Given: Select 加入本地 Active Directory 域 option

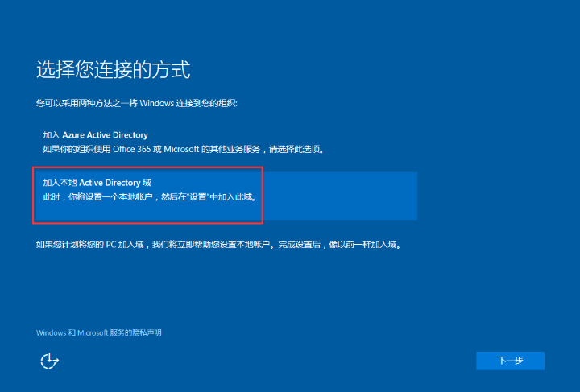Looking at the screenshot, I should (x=226, y=196).
